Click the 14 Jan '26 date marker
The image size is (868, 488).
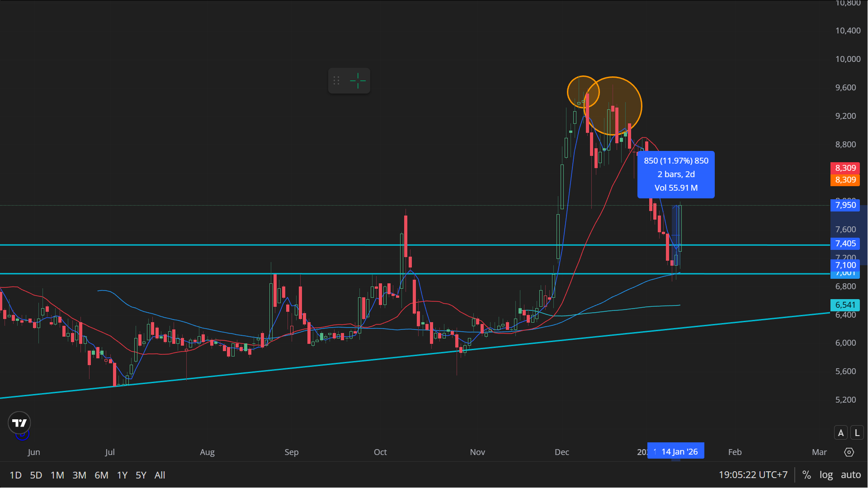[679, 451]
